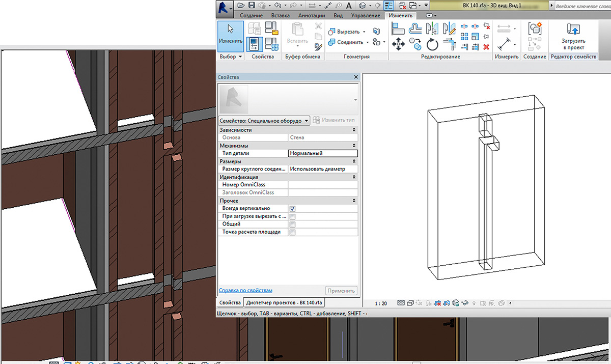The height and width of the screenshot is (364, 611).
Task: Switch to the Создание ribbon tab
Action: 251,16
